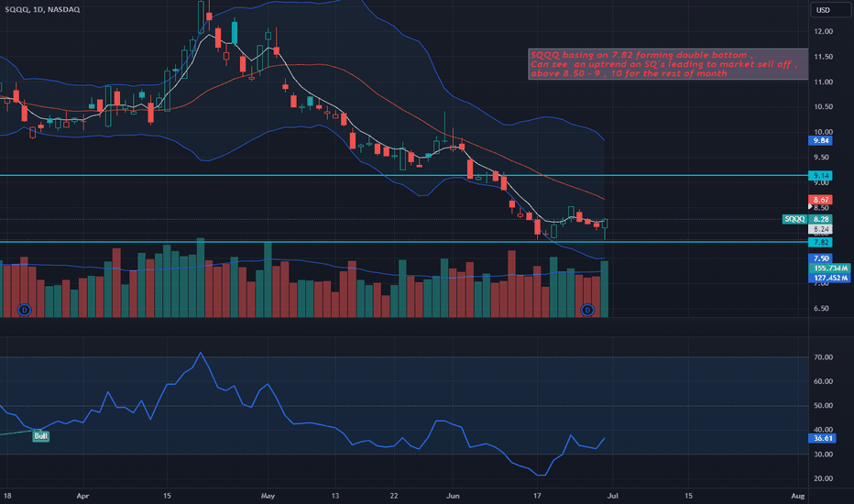
Task: Click the 'SQQQ, 1D, NASDAQ' chart title
Action: [x=42, y=9]
